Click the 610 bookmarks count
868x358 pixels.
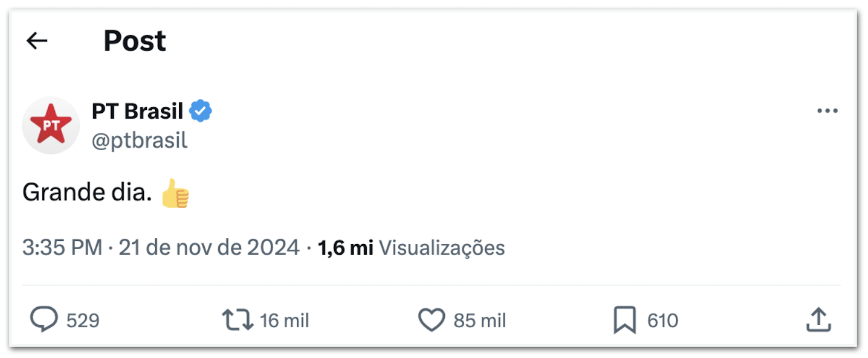pyautogui.click(x=662, y=320)
